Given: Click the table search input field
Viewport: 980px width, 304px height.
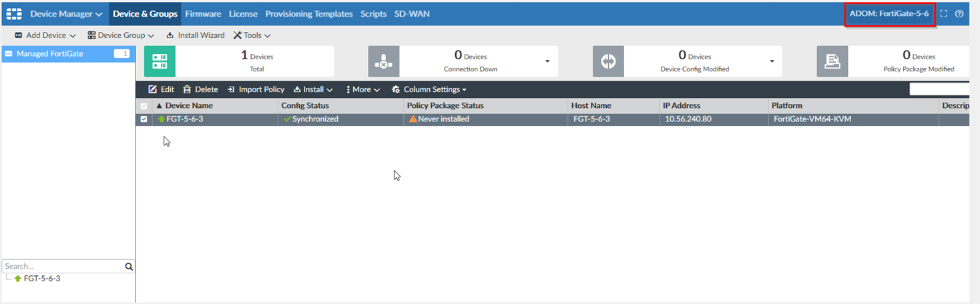Looking at the screenshot, I should pyautogui.click(x=939, y=89).
